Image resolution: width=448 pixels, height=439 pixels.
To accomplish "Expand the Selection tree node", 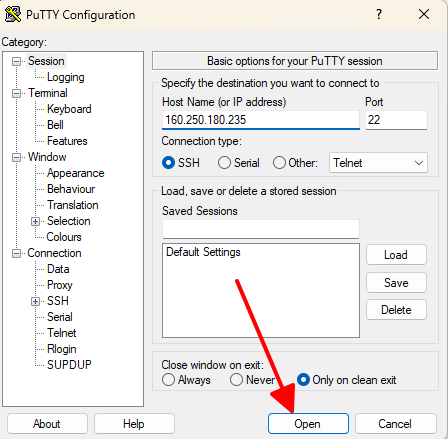I will (35, 221).
